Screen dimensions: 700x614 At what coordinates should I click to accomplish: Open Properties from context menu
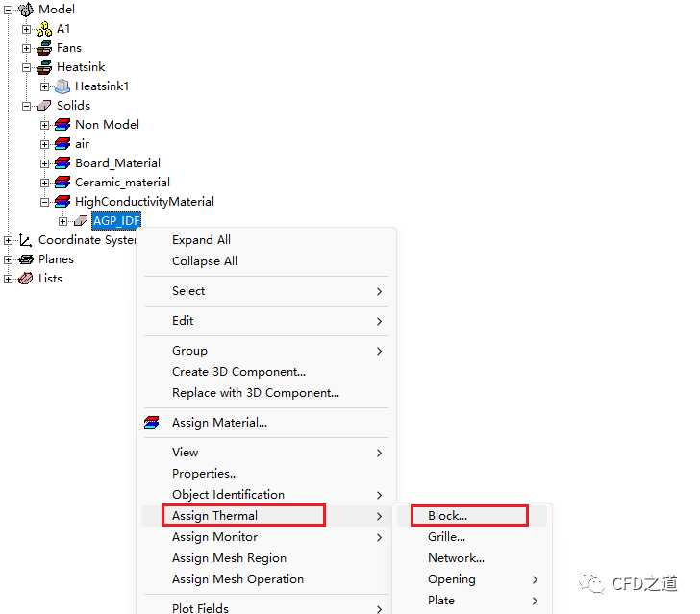(266, 474)
